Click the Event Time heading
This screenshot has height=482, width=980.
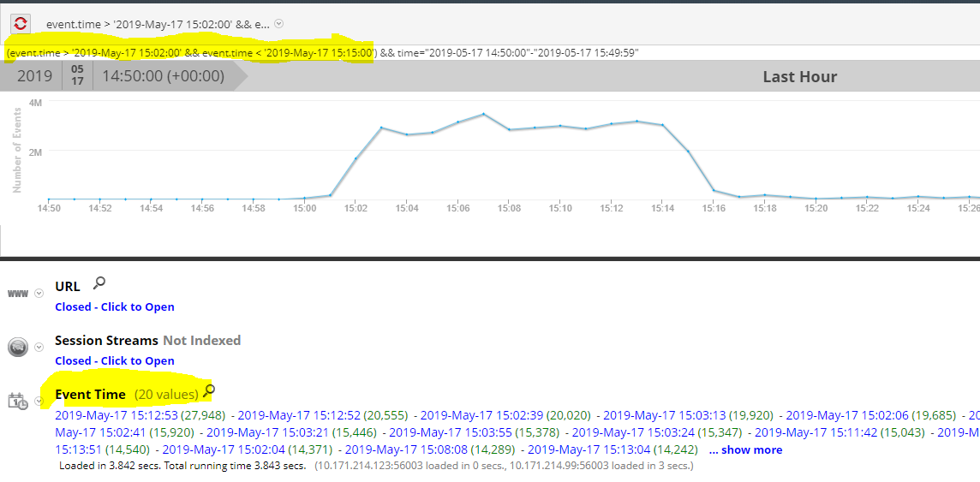point(90,395)
